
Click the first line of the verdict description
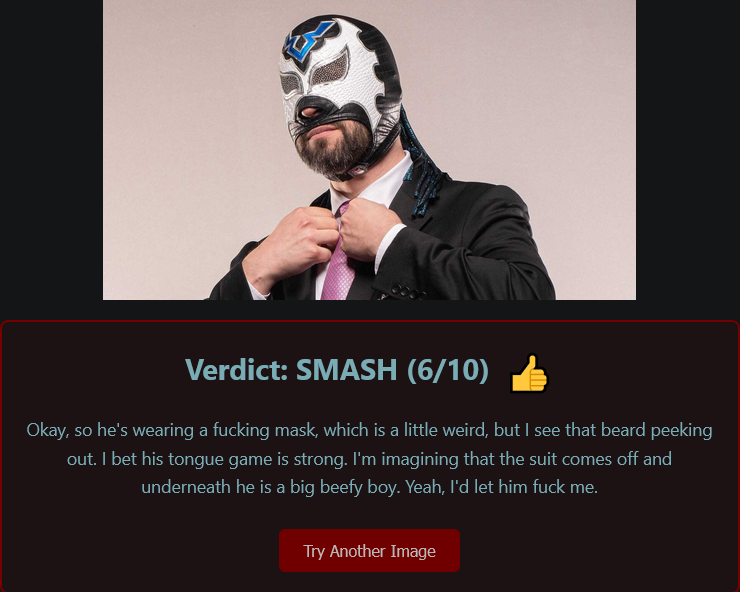pos(369,431)
